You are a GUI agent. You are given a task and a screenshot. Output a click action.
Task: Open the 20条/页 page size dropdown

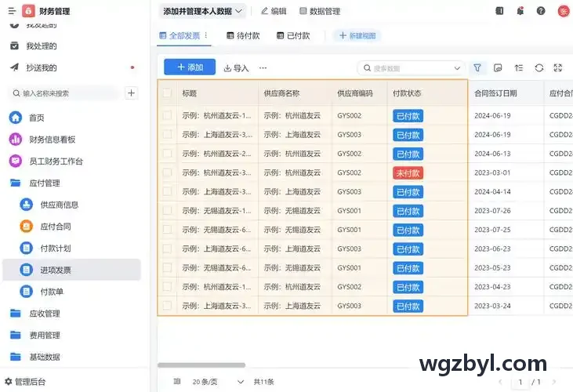(218, 382)
